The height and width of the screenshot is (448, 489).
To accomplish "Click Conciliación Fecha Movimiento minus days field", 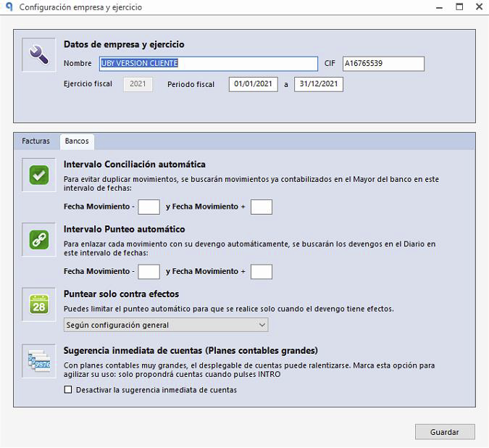I will (149, 207).
